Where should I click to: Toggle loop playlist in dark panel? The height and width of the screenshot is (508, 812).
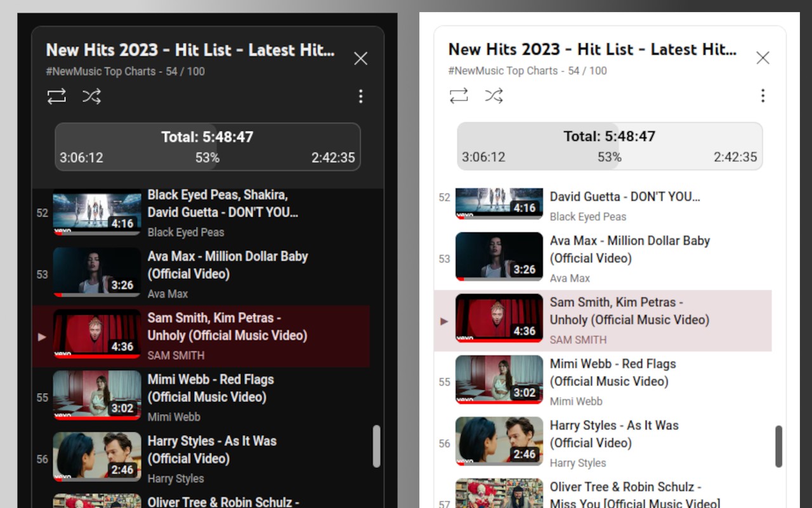(x=56, y=96)
